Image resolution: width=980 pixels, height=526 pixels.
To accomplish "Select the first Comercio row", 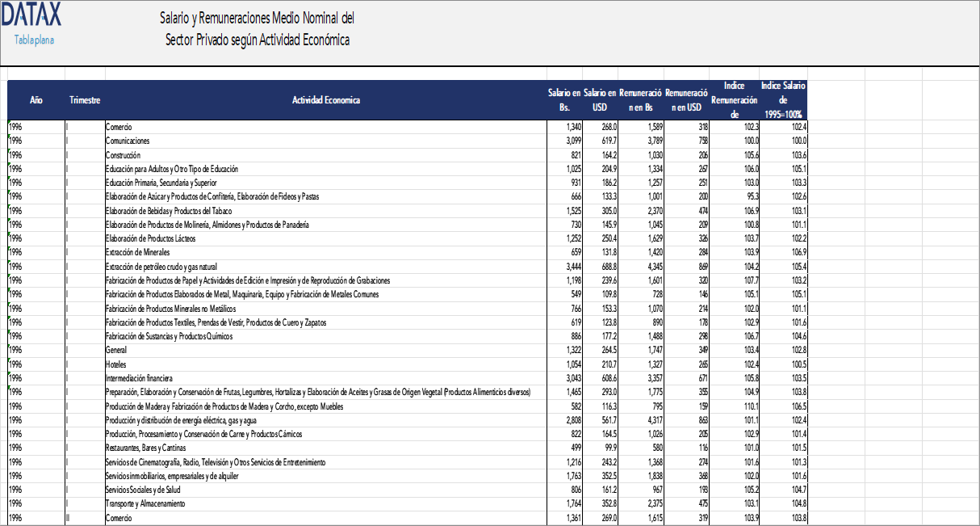I will click(118, 126).
